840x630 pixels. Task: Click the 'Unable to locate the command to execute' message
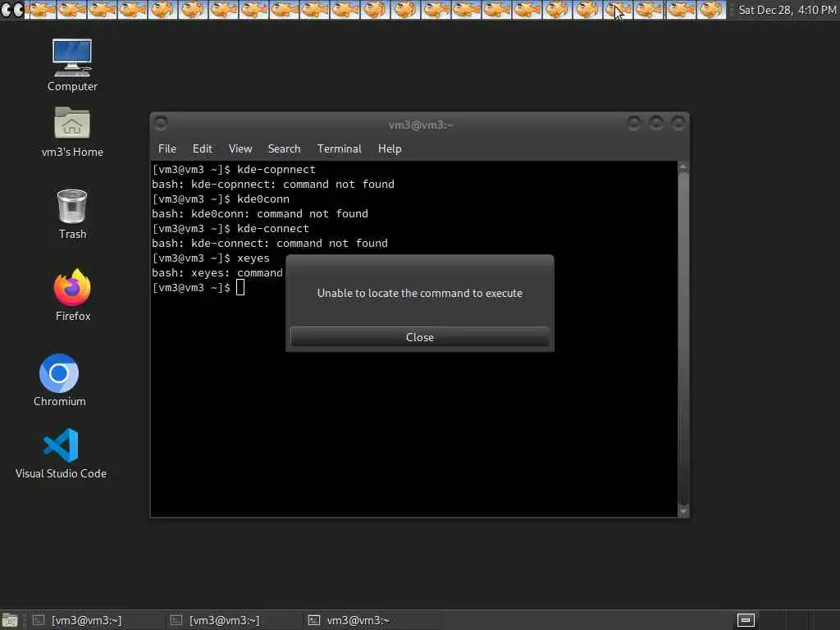(x=419, y=293)
